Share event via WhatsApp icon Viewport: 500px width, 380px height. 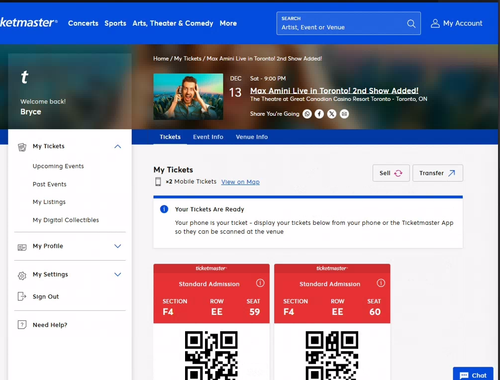tap(307, 114)
